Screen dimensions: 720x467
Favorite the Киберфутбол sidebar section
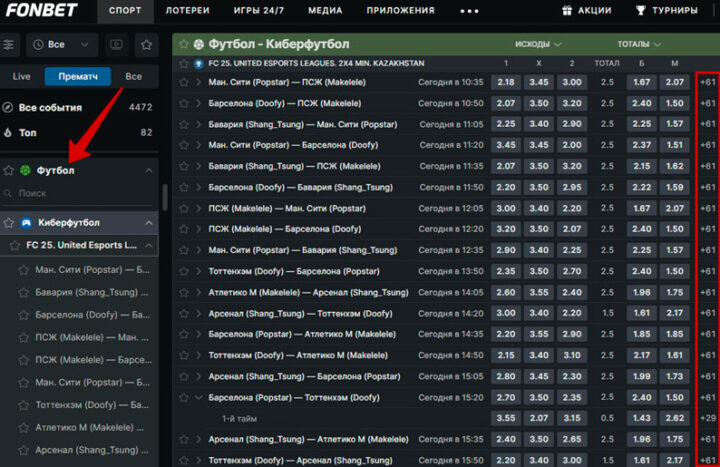coord(8,223)
